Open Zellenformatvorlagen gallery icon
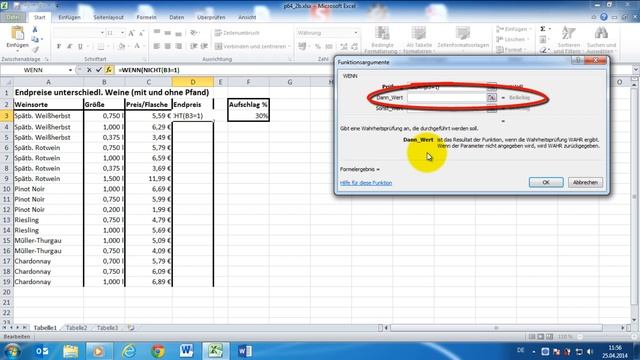Image resolution: width=640 pixels, height=360 pixels. (x=463, y=33)
